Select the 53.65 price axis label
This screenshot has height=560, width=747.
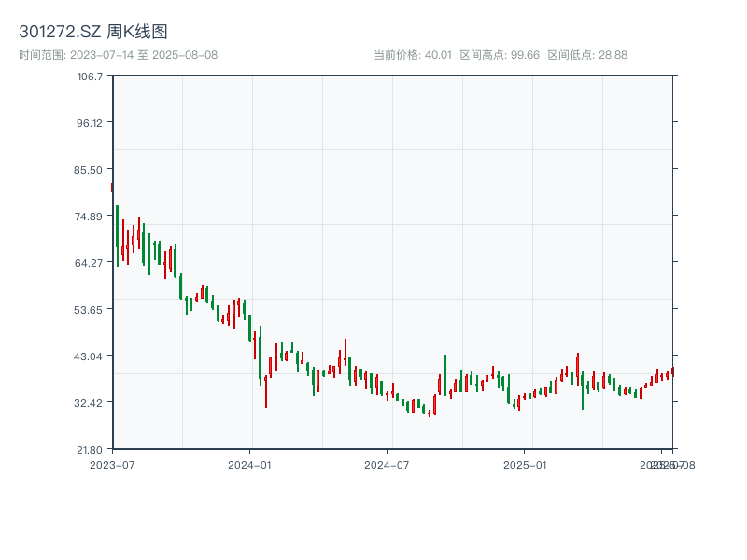(91, 309)
